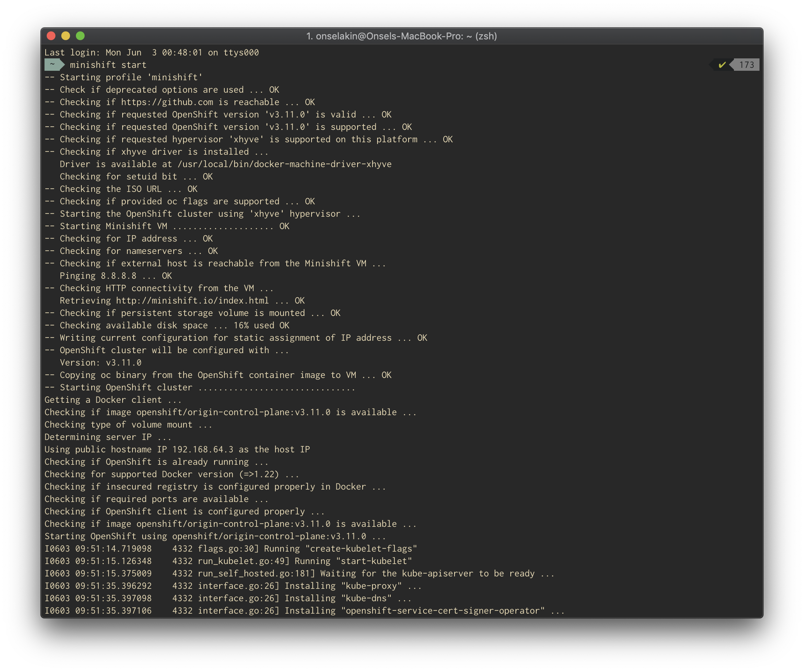Click 'Checking type of volume mount' line
The height and width of the screenshot is (672, 804).
(x=129, y=425)
